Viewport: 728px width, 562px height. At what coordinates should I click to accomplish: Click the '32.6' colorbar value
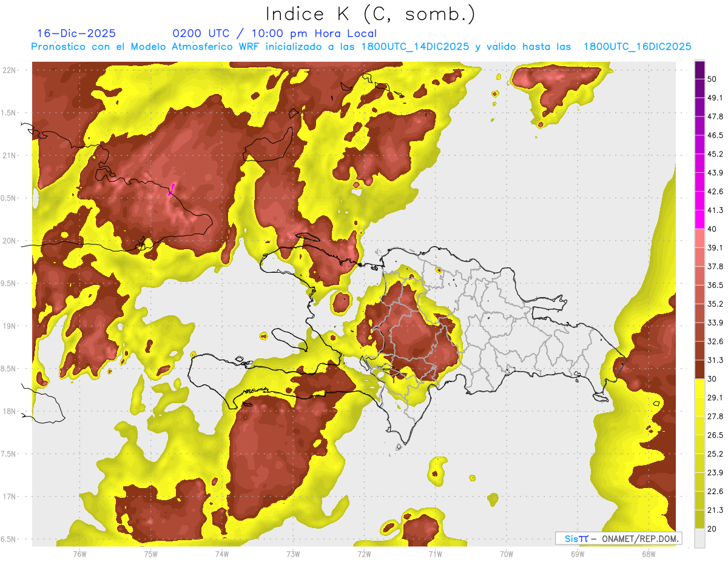[x=715, y=341]
